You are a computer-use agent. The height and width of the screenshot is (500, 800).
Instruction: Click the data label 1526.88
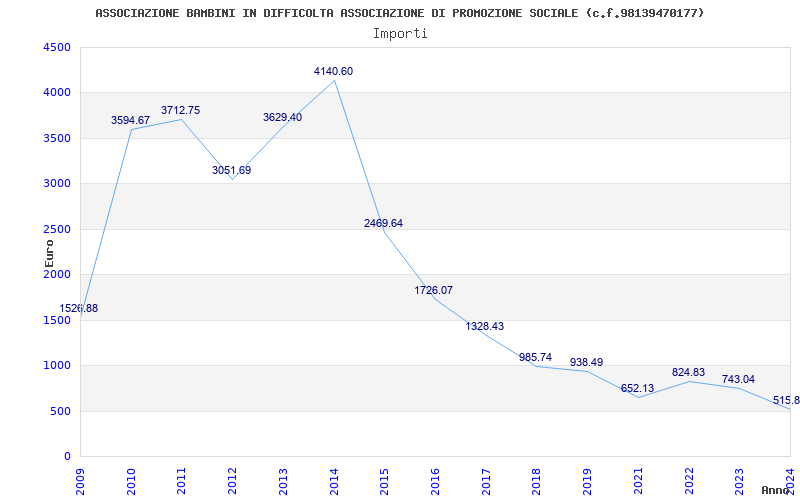79,308
